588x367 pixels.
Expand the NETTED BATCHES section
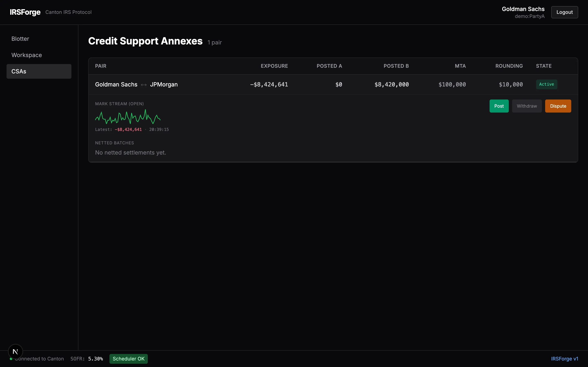coord(115,143)
